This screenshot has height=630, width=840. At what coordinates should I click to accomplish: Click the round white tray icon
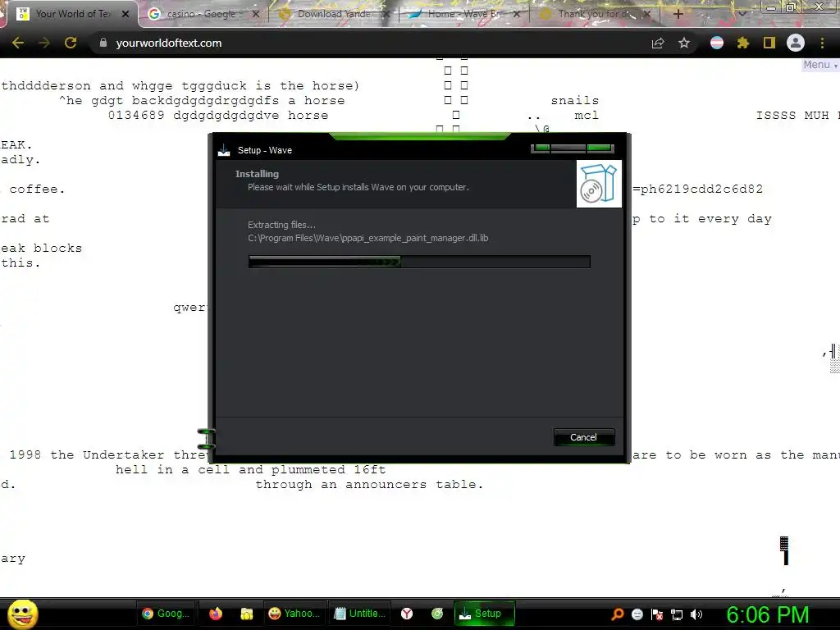pyautogui.click(x=637, y=614)
